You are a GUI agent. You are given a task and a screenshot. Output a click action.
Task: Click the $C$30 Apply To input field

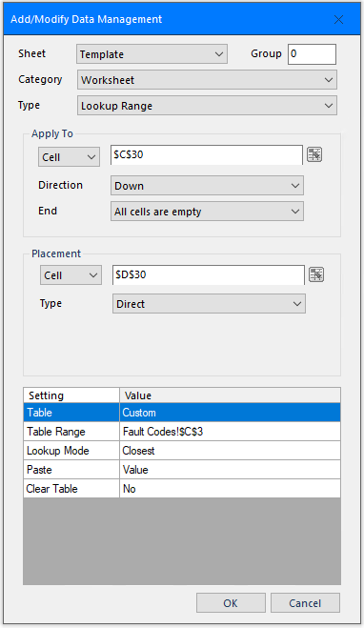pyautogui.click(x=207, y=155)
